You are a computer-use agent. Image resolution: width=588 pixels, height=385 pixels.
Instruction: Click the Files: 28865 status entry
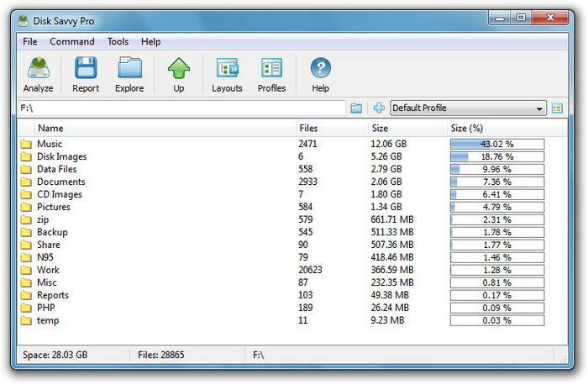161,355
